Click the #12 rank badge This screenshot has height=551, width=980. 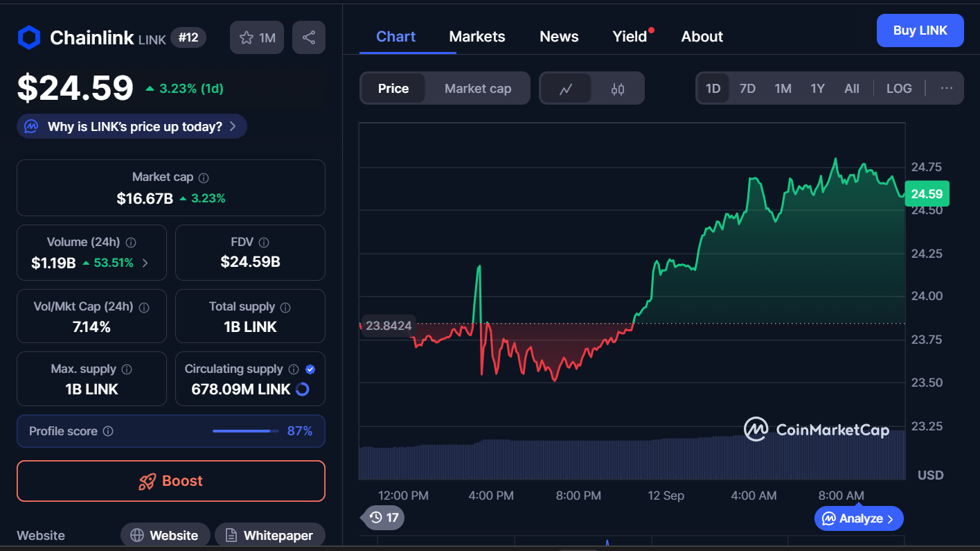click(x=188, y=37)
